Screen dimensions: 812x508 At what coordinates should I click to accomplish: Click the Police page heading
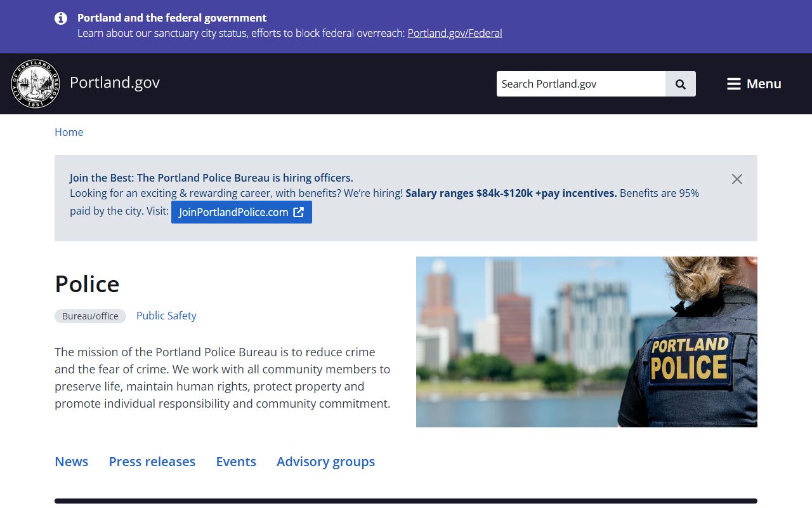tap(87, 284)
